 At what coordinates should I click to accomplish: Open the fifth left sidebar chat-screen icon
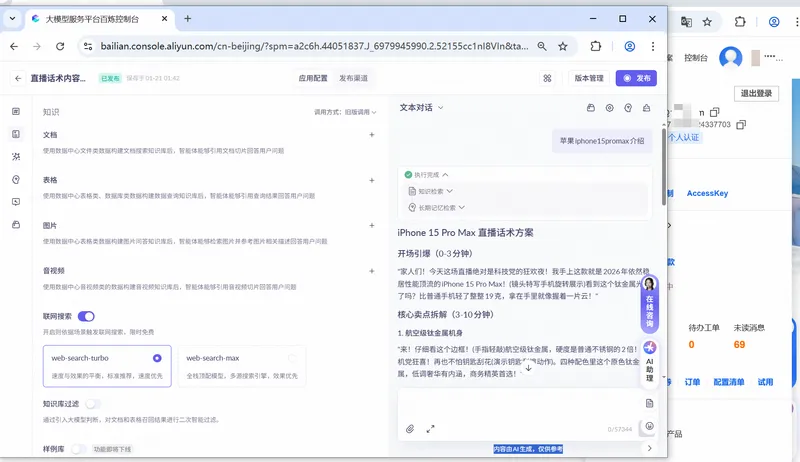16,202
